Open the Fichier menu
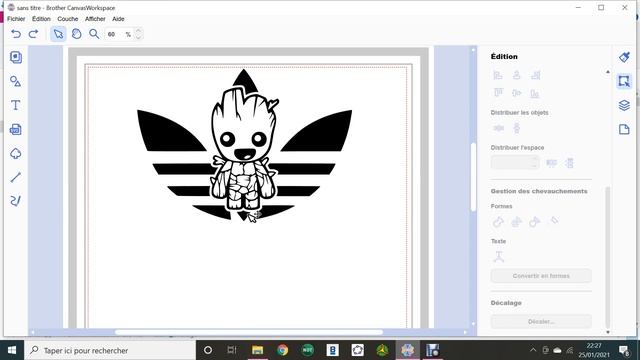The image size is (640, 360). [16, 19]
